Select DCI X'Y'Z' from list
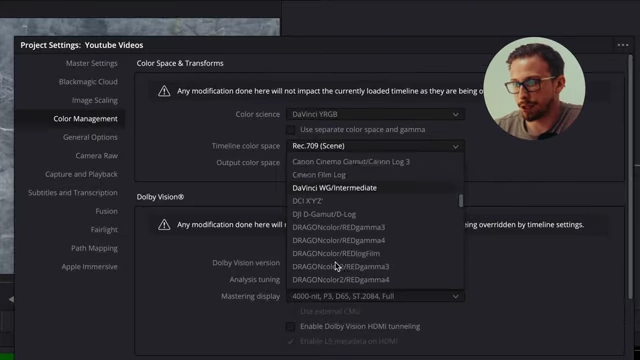Viewport: 640px width, 360px height. pos(308,201)
